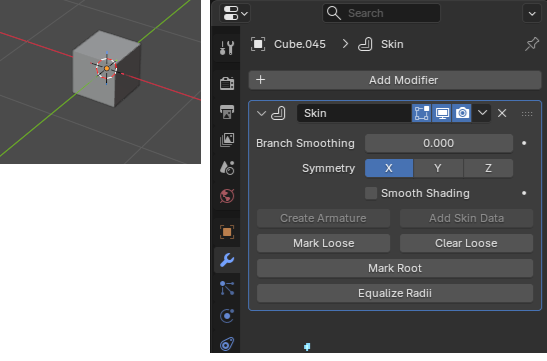Image resolution: width=547 pixels, height=361 pixels.
Task: Open the Scene properties tab
Action: tap(227, 168)
